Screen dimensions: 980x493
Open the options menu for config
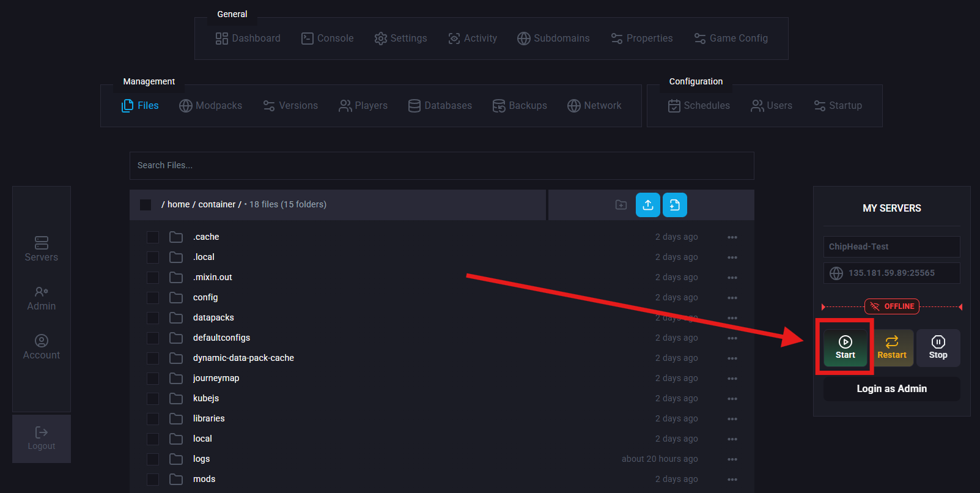coord(732,298)
